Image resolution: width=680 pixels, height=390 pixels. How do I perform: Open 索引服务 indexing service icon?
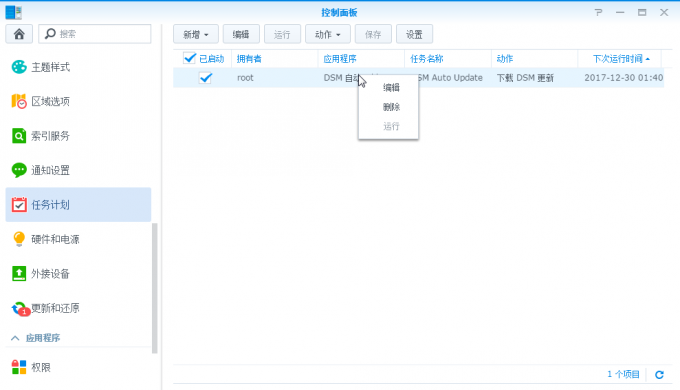[x=19, y=136]
